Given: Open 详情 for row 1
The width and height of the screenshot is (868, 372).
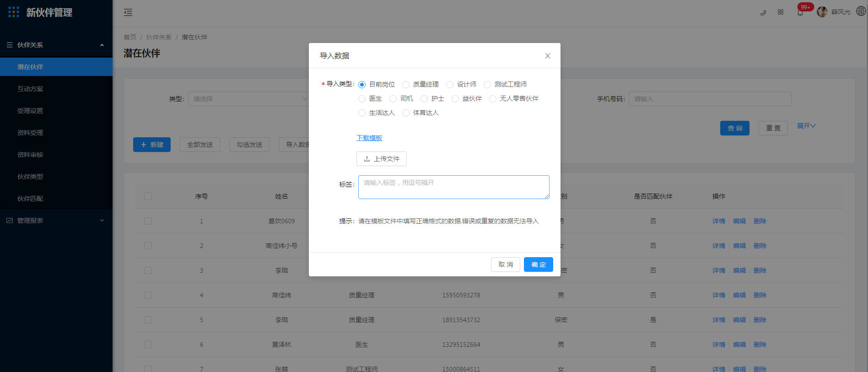Looking at the screenshot, I should 719,221.
